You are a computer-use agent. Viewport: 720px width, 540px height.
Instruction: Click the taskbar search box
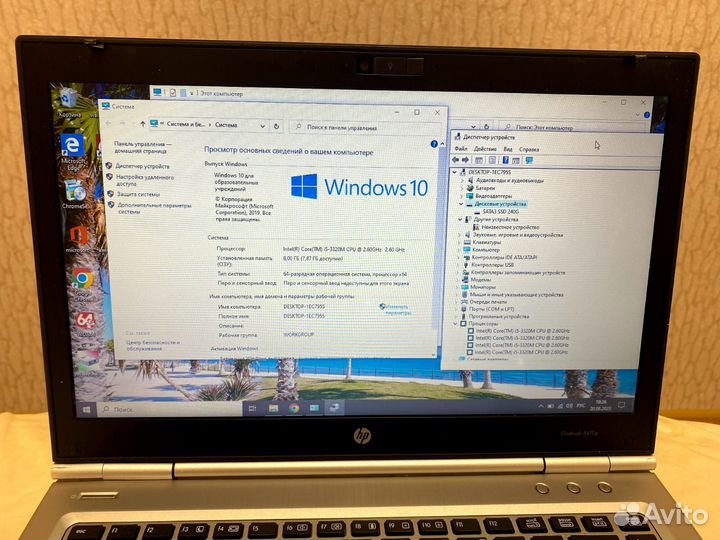click(170, 409)
